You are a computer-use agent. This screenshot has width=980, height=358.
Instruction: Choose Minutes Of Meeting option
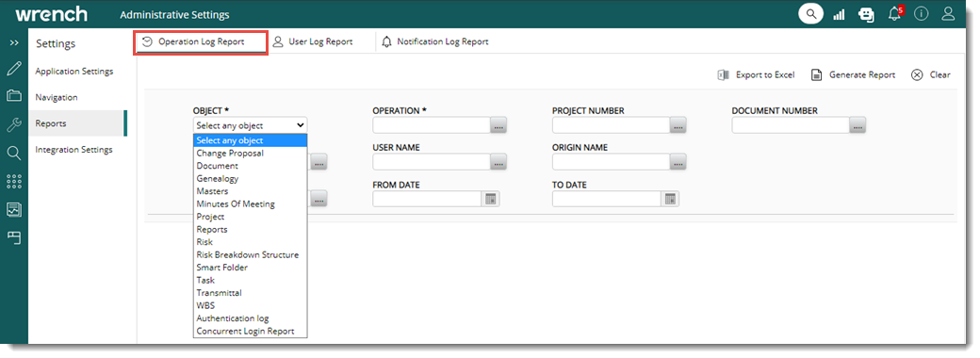250,204
